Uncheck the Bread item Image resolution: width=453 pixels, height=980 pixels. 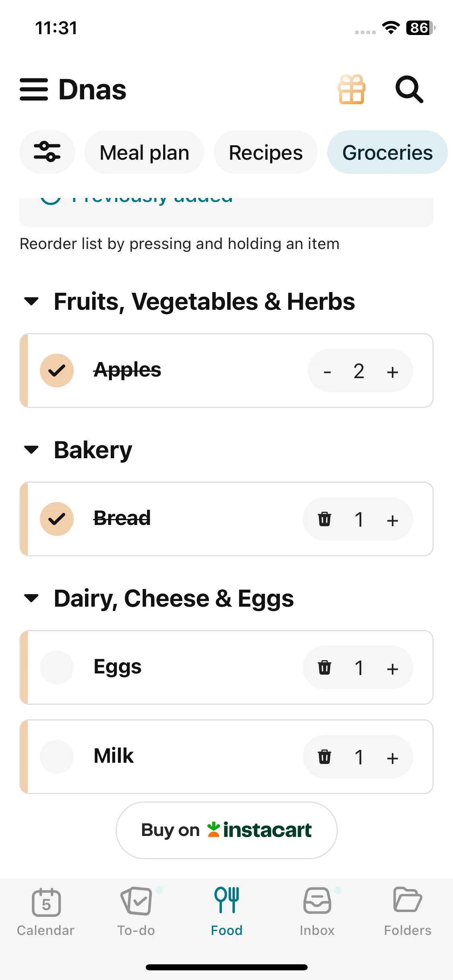click(x=57, y=519)
